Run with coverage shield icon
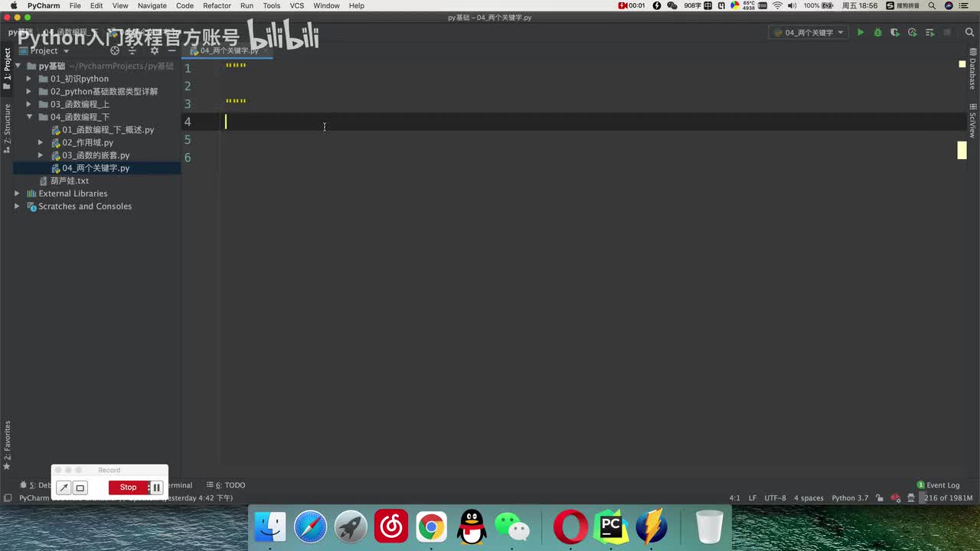 coord(895,32)
